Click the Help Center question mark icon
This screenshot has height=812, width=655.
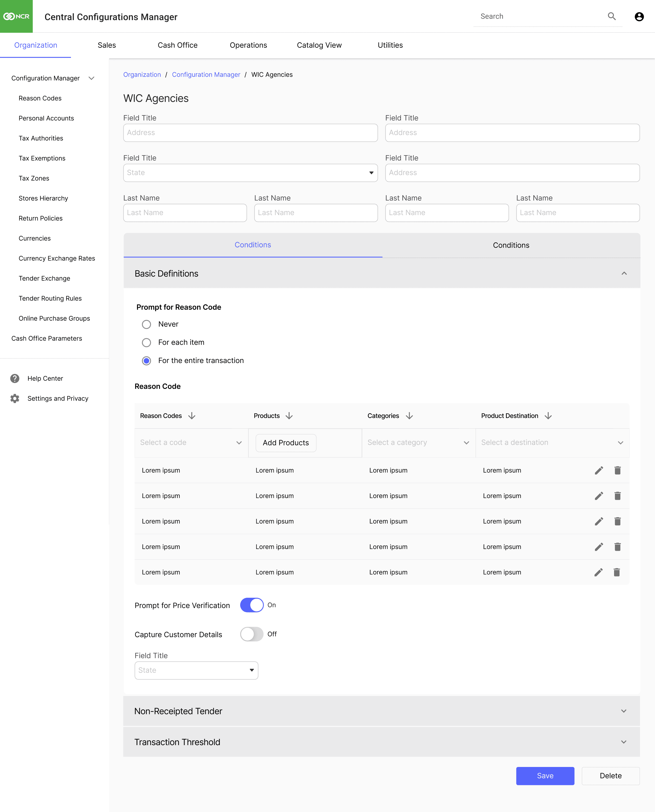15,379
